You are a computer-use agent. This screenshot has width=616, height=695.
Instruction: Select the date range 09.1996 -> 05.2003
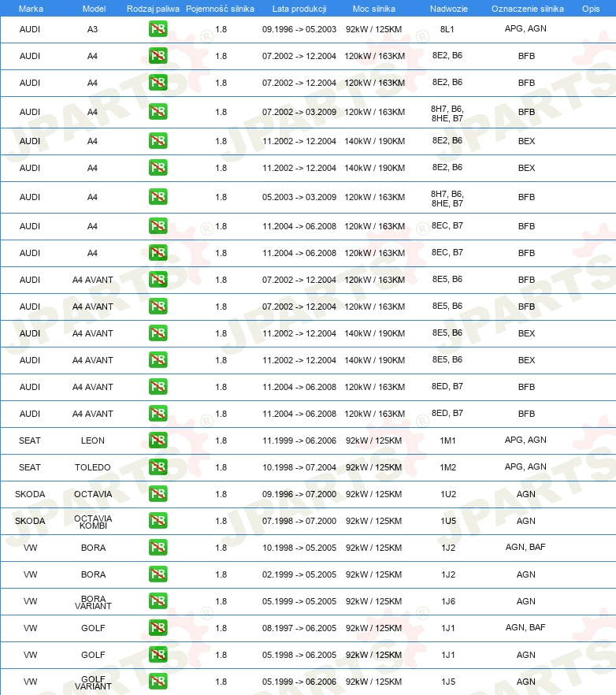coord(299,29)
